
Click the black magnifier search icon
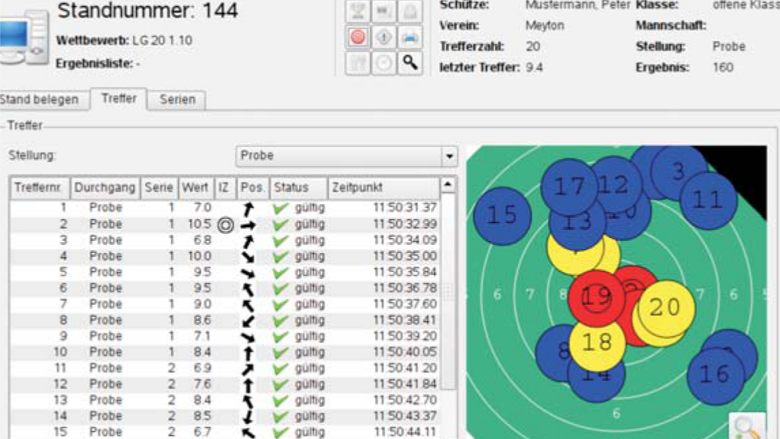[x=410, y=63]
